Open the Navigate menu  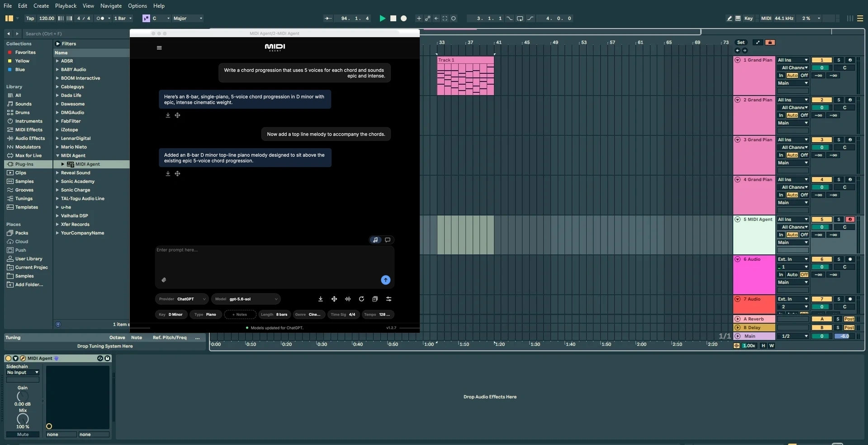pyautogui.click(x=111, y=6)
